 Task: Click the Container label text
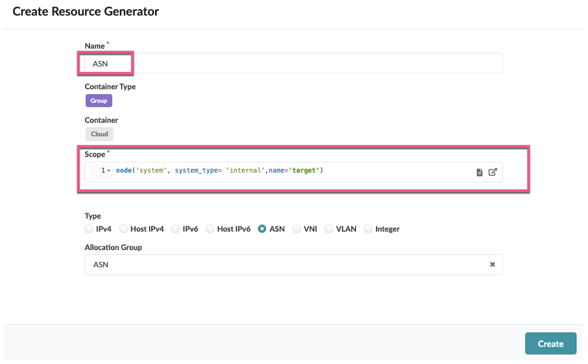(x=101, y=120)
